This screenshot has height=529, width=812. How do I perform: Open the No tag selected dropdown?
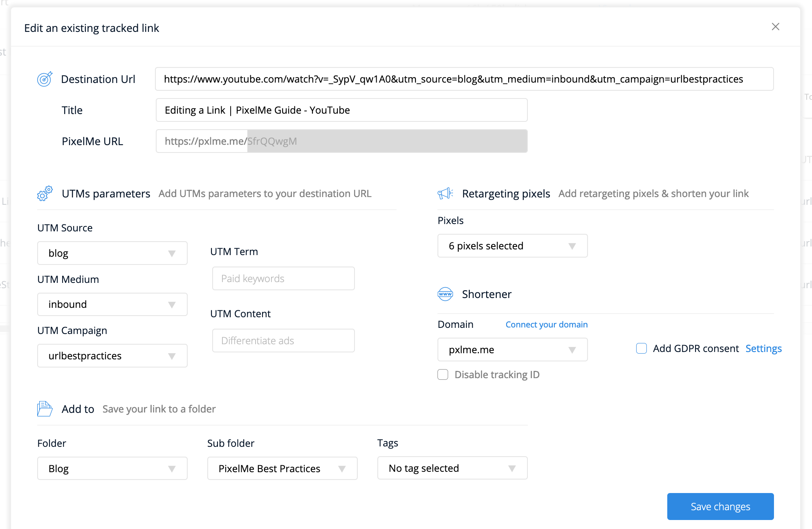[452, 468]
